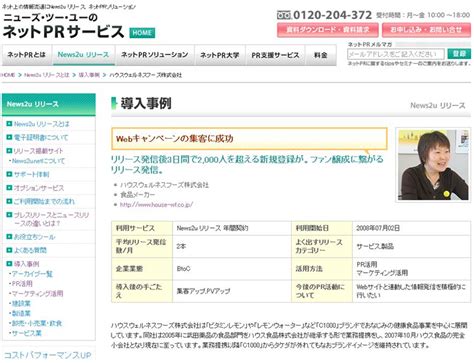Click コストパフォーマンスUP sidebar heading
Viewport: 474px width, 363px height.
(x=47, y=355)
